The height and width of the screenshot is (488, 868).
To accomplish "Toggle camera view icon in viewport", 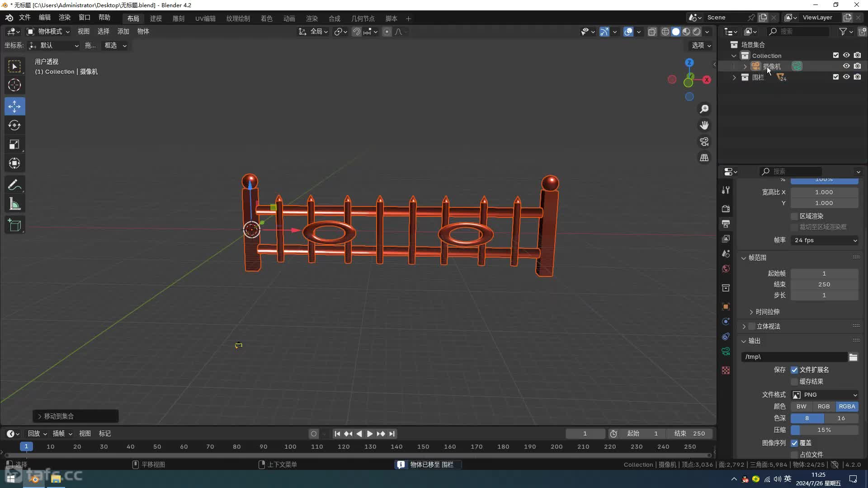I will (x=704, y=142).
